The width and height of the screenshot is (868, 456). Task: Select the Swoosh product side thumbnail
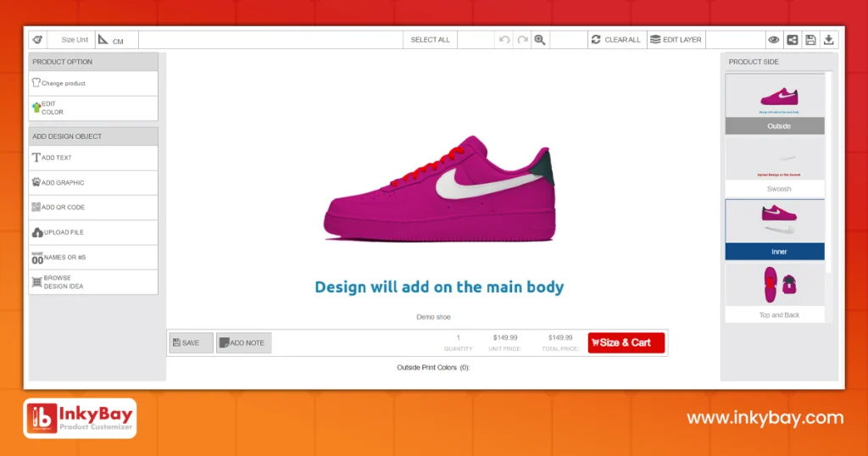pos(775,167)
